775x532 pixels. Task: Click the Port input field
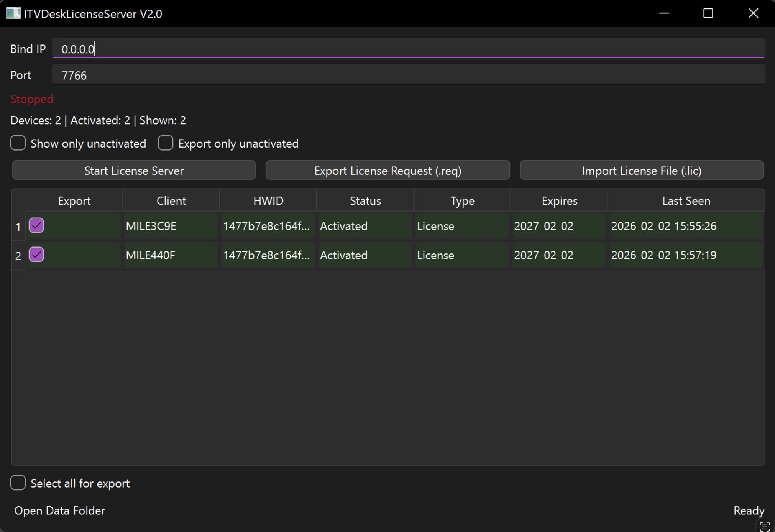[x=408, y=75]
